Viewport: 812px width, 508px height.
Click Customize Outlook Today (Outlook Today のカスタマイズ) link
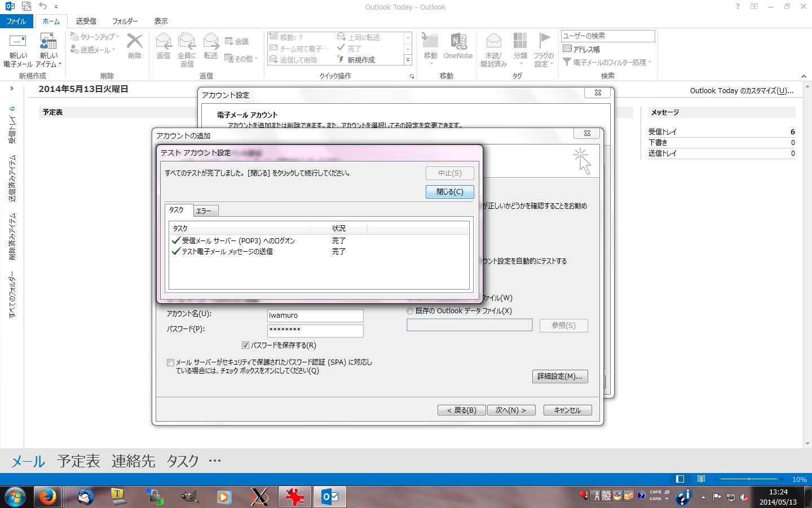click(x=742, y=90)
